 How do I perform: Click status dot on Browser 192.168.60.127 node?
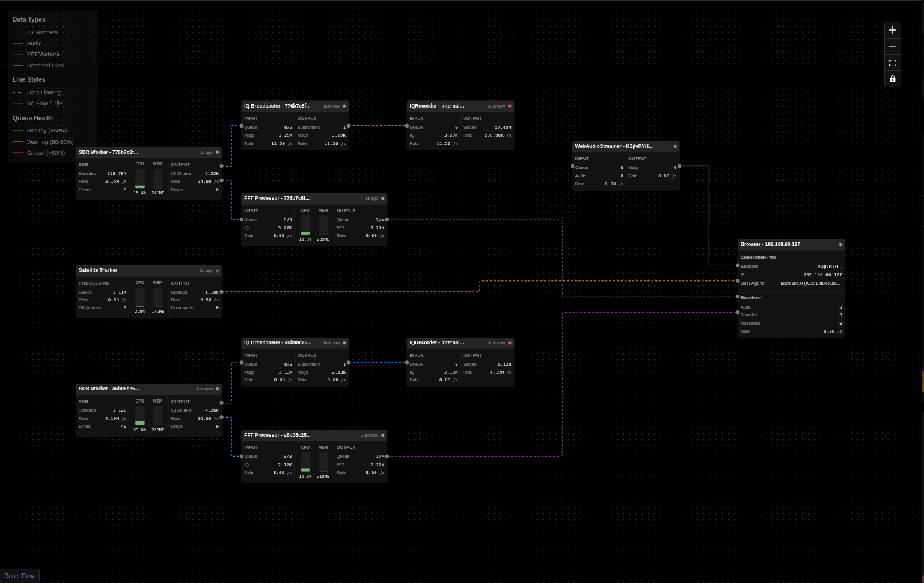tap(840, 244)
